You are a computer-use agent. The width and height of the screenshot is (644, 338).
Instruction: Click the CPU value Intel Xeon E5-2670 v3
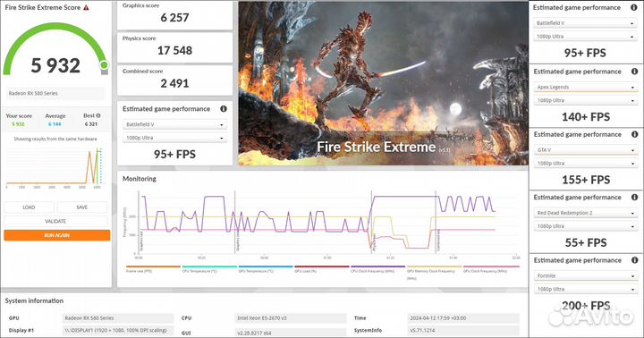(x=291, y=318)
